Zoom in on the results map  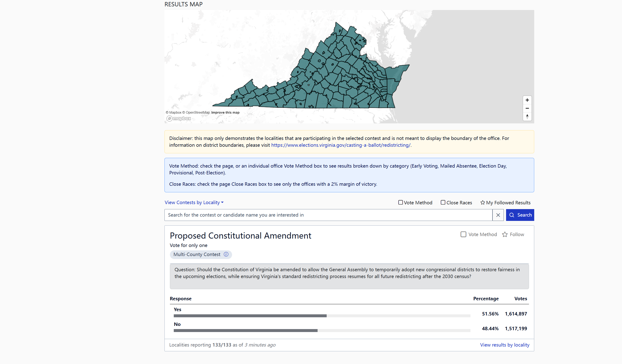(x=527, y=100)
